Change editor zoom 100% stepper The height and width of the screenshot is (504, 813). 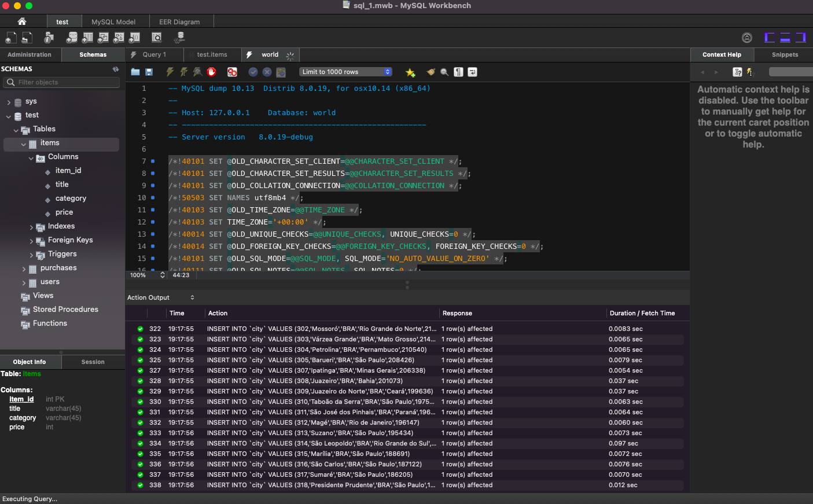[x=163, y=275]
